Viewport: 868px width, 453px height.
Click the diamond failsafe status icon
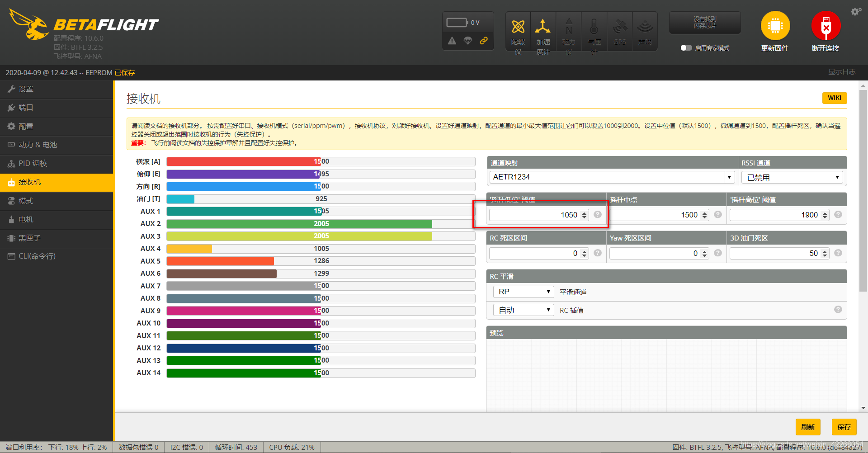tap(468, 41)
